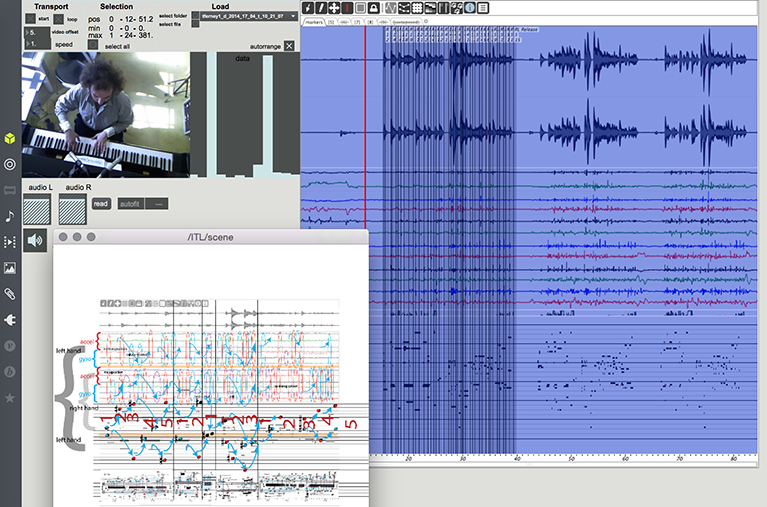Select the filled curve display icon

pos(430,8)
